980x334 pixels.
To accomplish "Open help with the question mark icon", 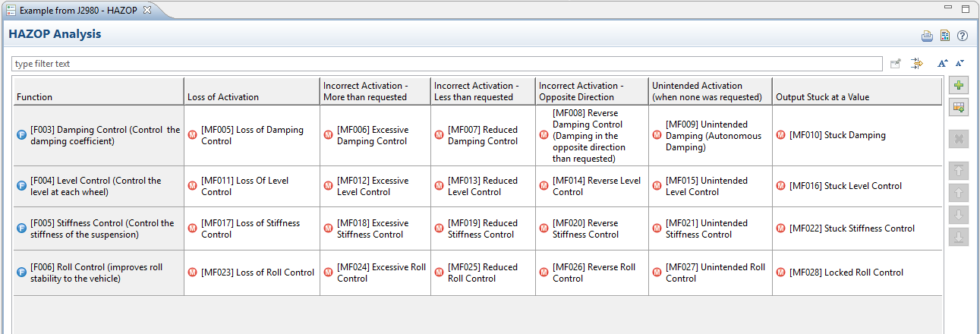I will [x=963, y=36].
